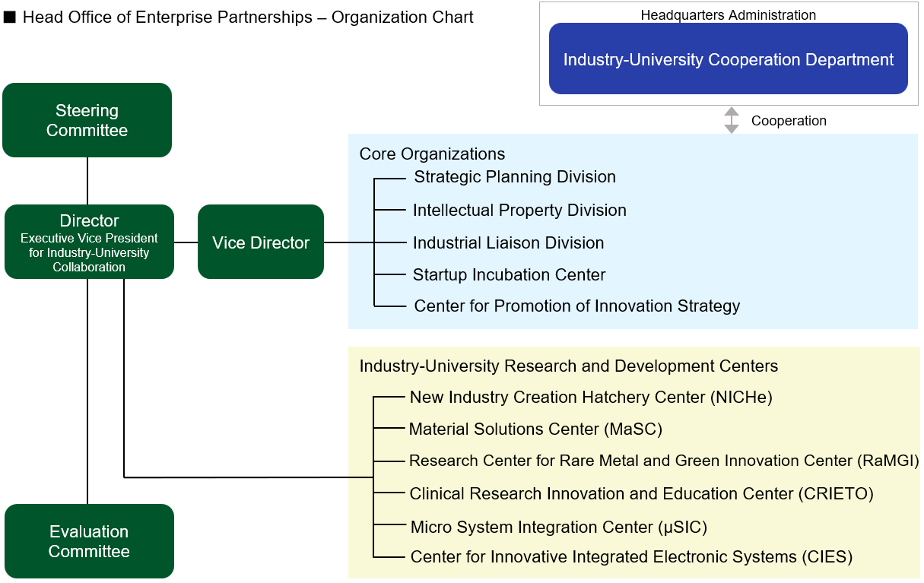Click the Steering Committee box
924x583 pixels.
point(87,120)
